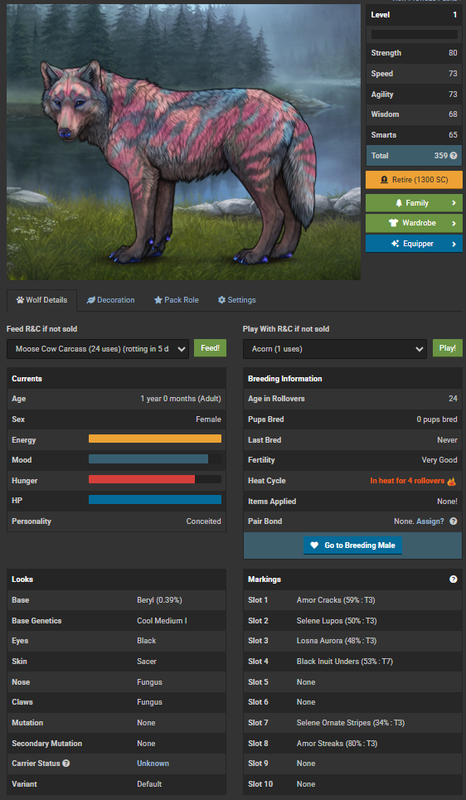Click the wolf portrait image
The height and width of the screenshot is (800, 466).
click(x=184, y=141)
